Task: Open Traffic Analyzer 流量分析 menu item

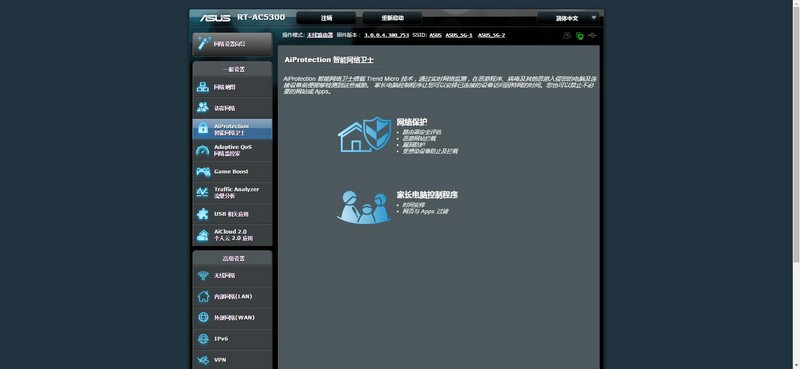Action: [232, 192]
